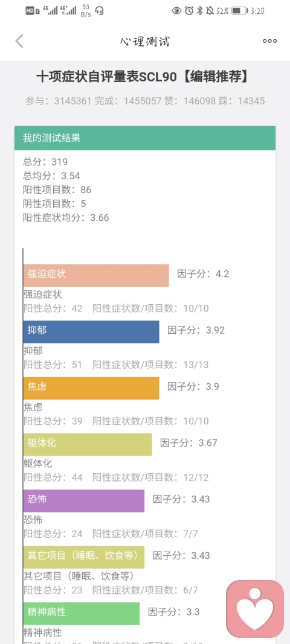This screenshot has width=290, height=644.
Task: Tap the Bluetooth status icon
Action: click(199, 11)
